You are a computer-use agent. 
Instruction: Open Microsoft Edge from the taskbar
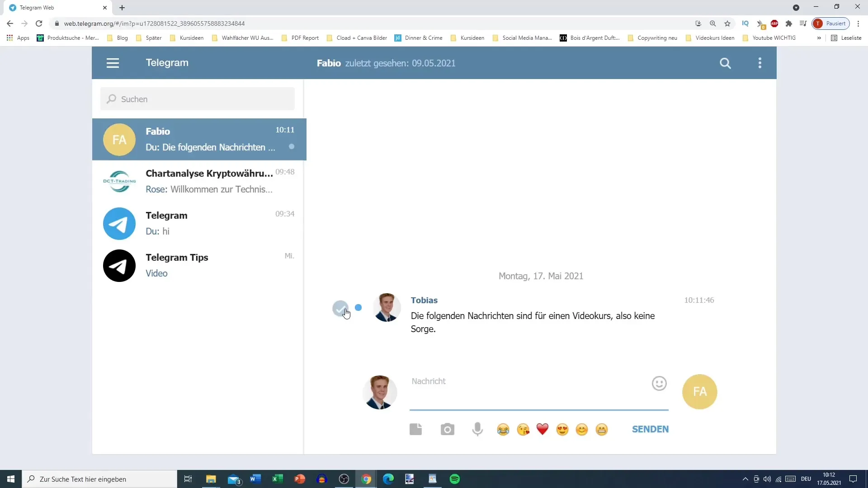(x=388, y=479)
